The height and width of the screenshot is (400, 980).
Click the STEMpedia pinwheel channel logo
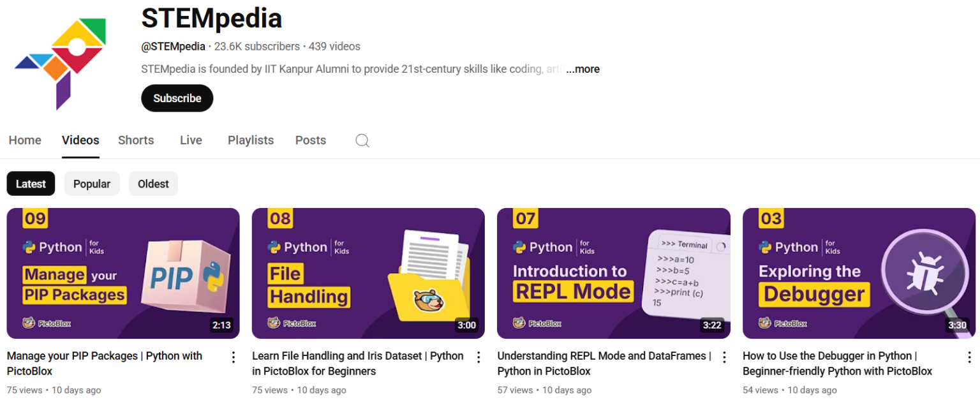61,59
